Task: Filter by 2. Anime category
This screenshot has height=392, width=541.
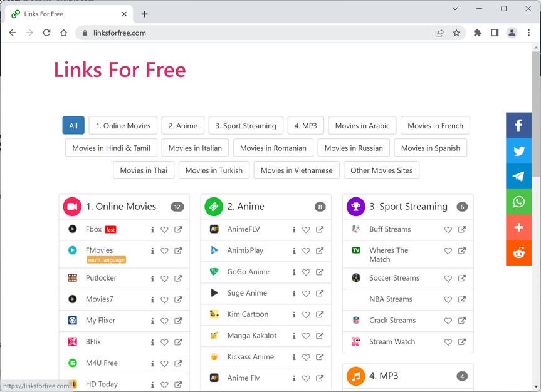Action: [183, 125]
